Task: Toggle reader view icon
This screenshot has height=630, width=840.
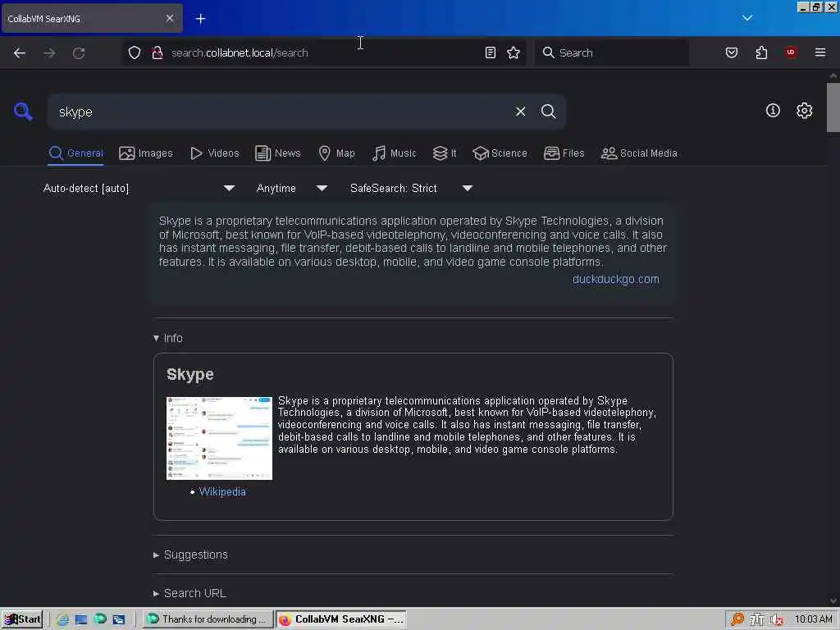Action: coord(491,52)
